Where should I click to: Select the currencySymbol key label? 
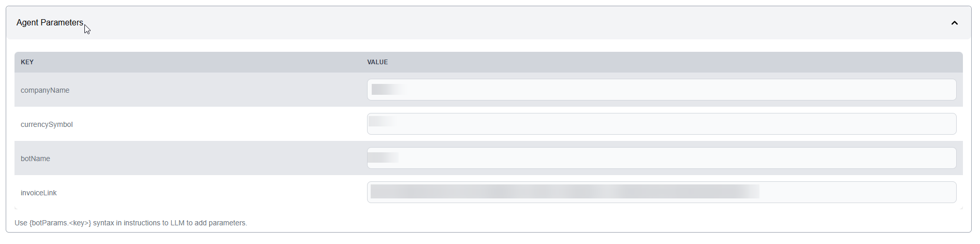point(47,124)
